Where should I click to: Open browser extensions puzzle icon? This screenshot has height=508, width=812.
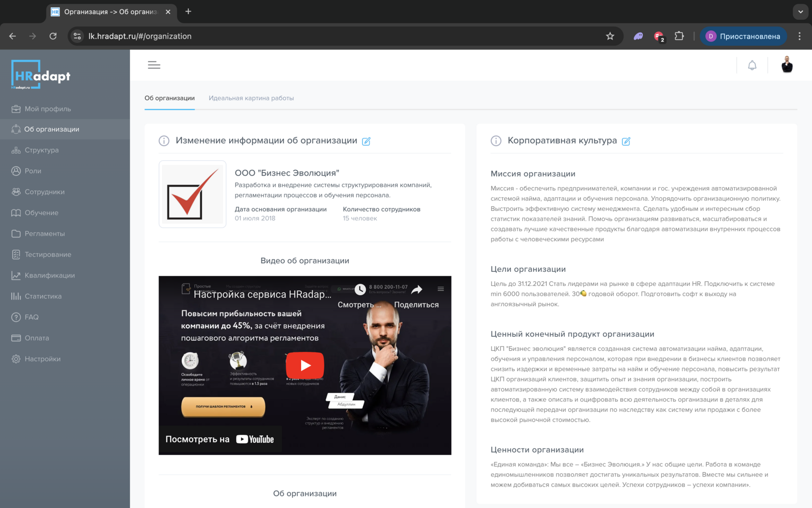tap(679, 36)
